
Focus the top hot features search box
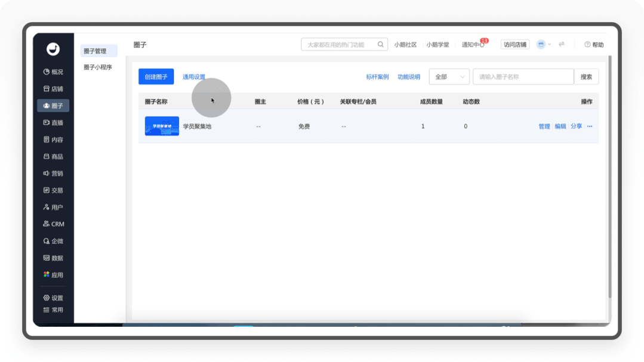tap(344, 44)
